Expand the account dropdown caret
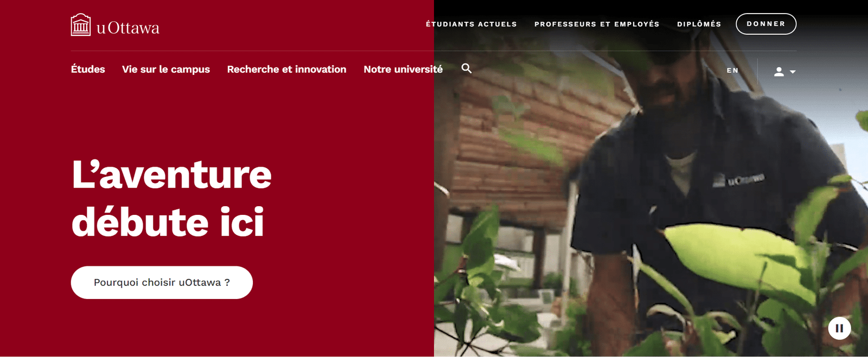Viewport: 868px width, 357px height. (793, 72)
